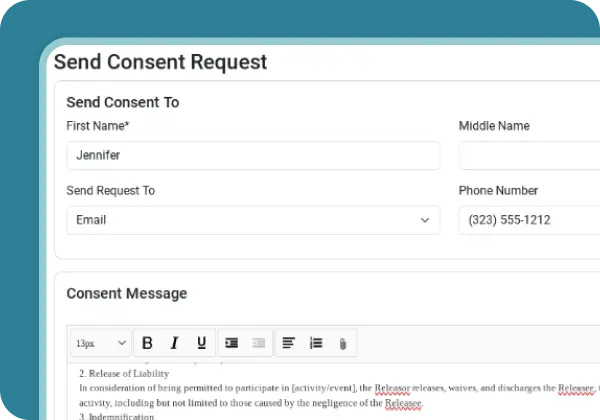Click the "3. Indemnification" line in the editor
This screenshot has height=420, width=600.
click(x=117, y=416)
